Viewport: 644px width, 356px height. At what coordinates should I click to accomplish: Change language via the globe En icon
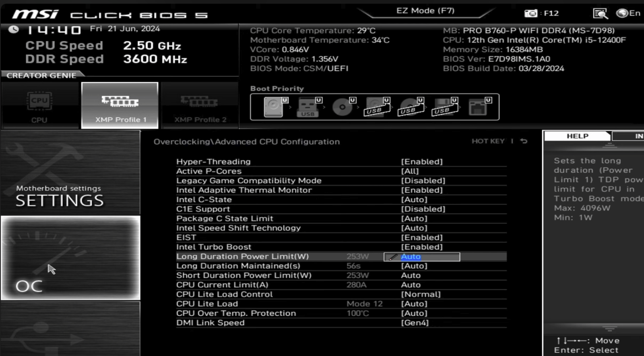pyautogui.click(x=628, y=13)
